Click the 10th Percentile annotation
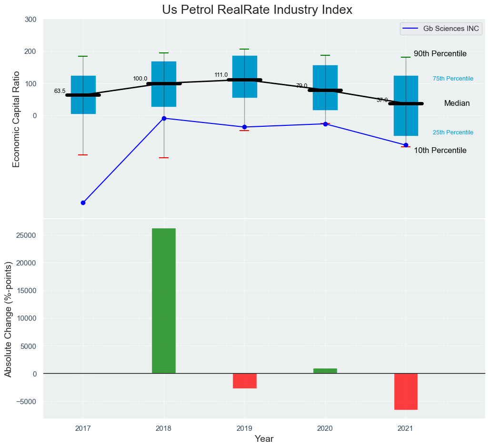The height and width of the screenshot is (448, 490). 440,151
